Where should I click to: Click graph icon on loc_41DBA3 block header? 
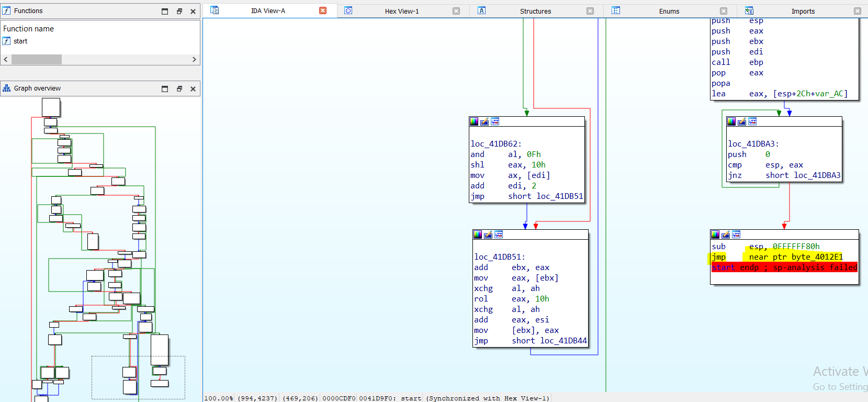coord(752,121)
